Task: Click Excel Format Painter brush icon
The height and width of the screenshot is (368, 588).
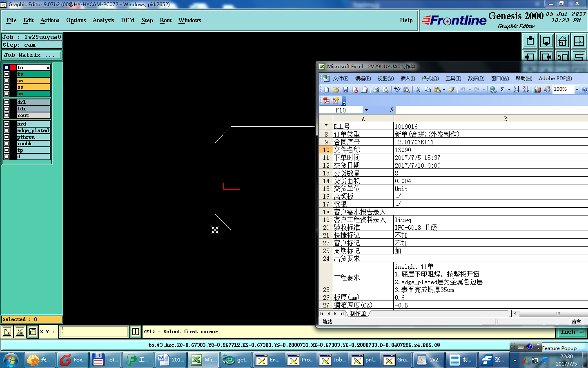Action: click(x=452, y=90)
